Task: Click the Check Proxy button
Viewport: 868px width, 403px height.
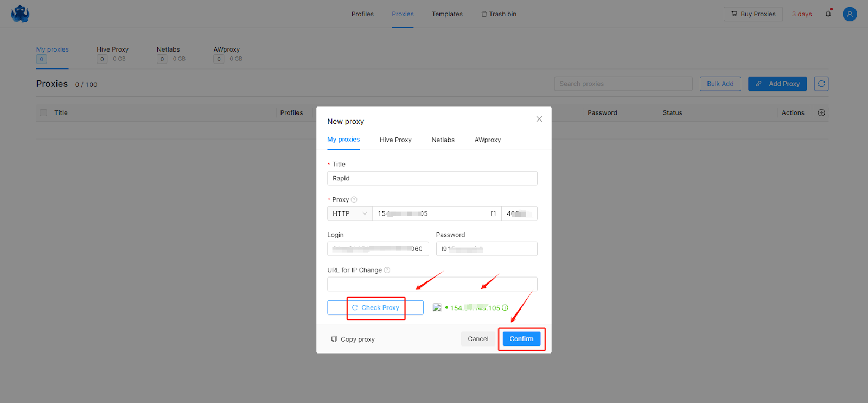Action: pos(375,307)
